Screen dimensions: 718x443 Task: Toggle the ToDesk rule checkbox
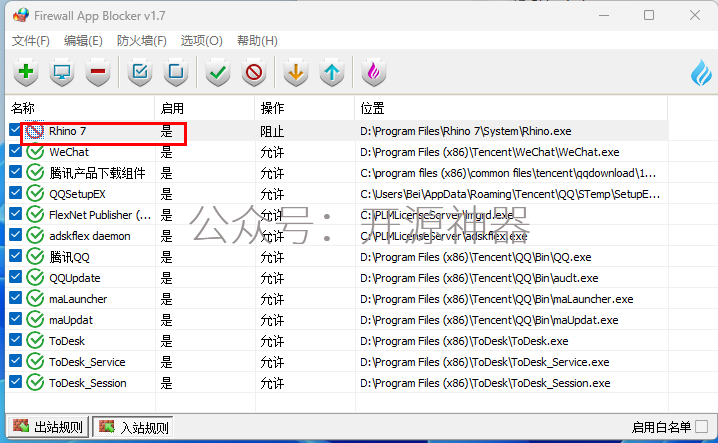(x=15, y=339)
